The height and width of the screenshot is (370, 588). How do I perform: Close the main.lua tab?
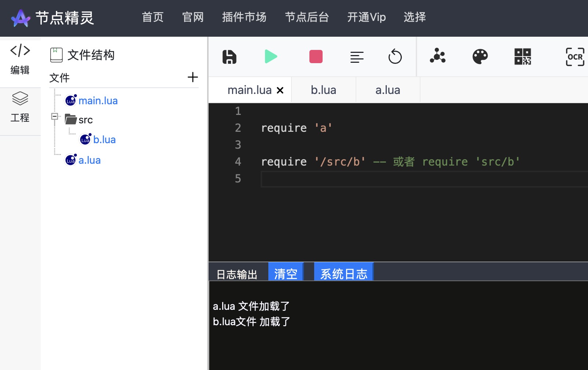(280, 90)
